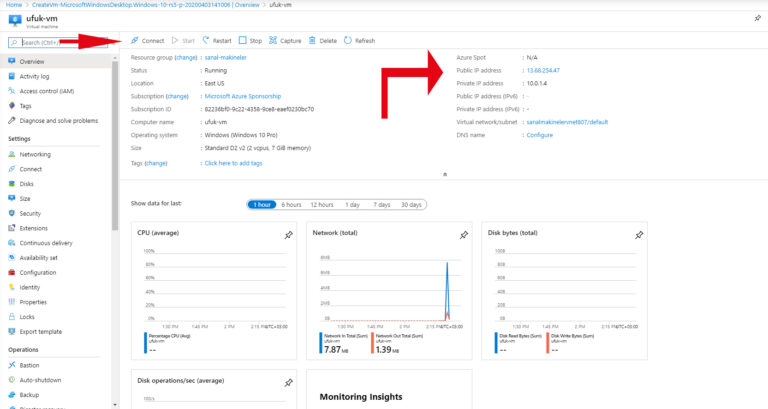Click the Capture toolbar icon

pyautogui.click(x=273, y=40)
